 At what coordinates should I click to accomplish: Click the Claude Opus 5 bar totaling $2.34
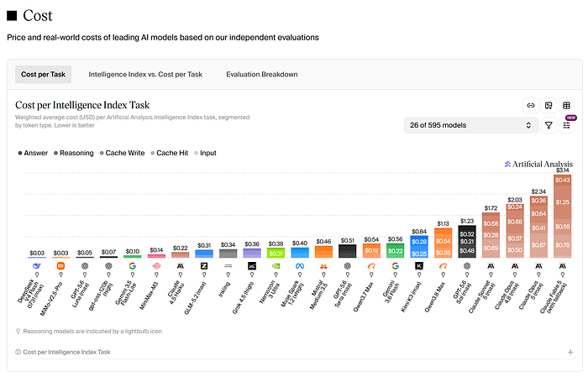click(538, 227)
